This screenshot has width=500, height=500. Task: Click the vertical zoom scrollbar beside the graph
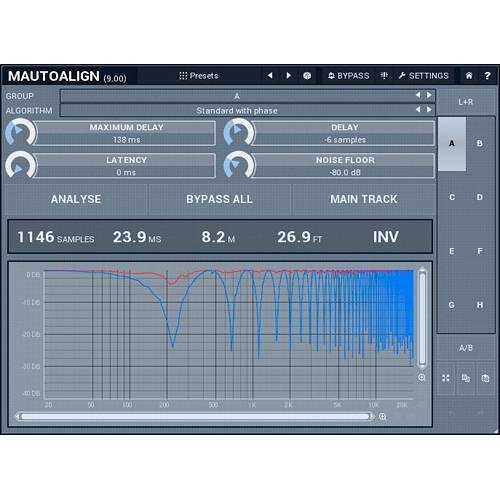(422, 318)
